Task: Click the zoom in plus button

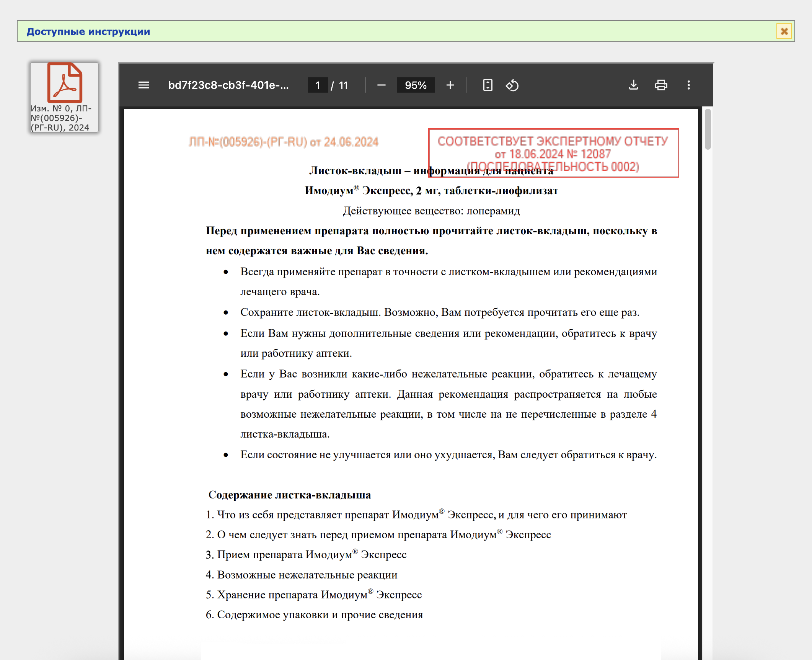Action: (450, 85)
